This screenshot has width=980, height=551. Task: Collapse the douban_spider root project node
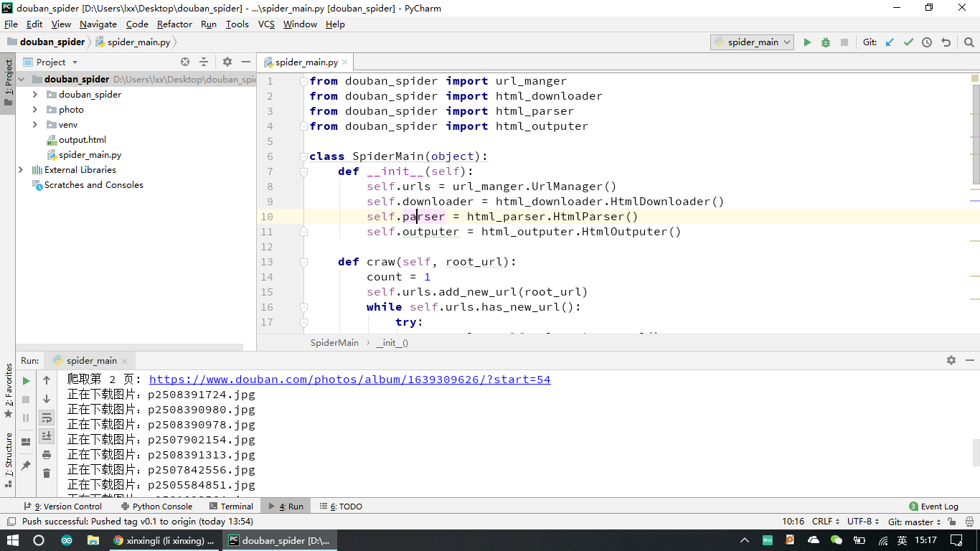point(22,80)
